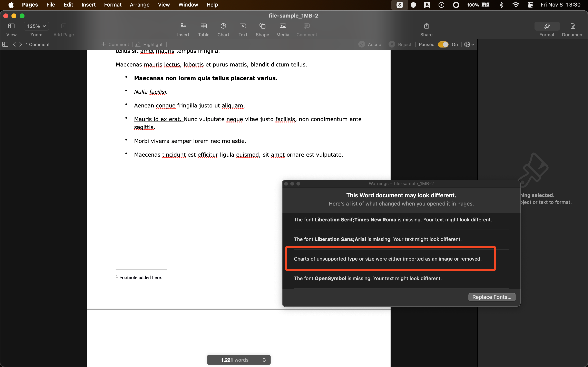Click the Zoom percentage input field

point(36,25)
